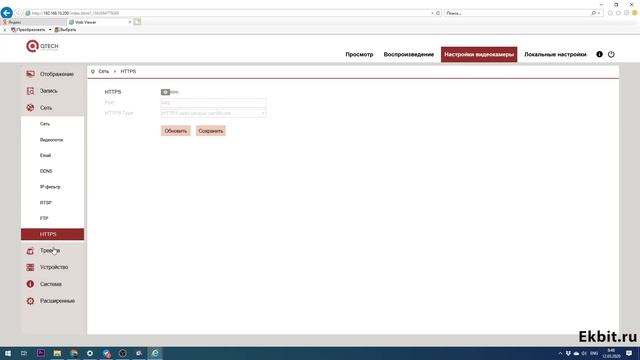Toggle the HTTPS enable switch
This screenshot has width=640, height=360.
[169, 92]
